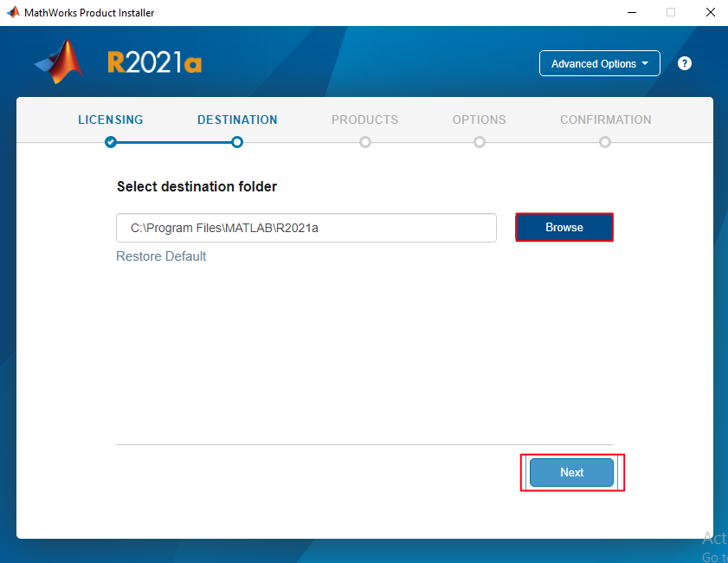Click the R2021a version logo
The height and width of the screenshot is (563, 728).
pyautogui.click(x=155, y=62)
